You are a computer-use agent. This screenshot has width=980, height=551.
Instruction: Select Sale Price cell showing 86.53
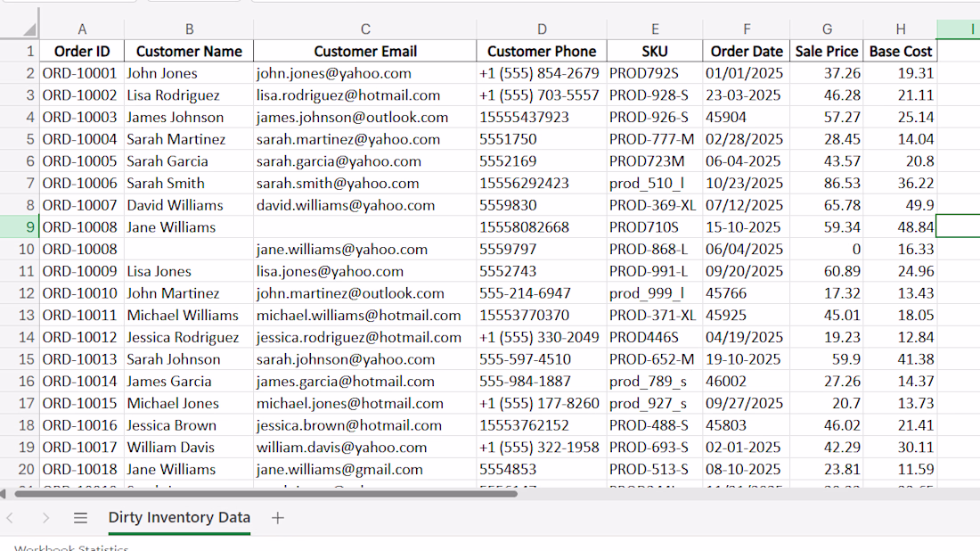[826, 184]
